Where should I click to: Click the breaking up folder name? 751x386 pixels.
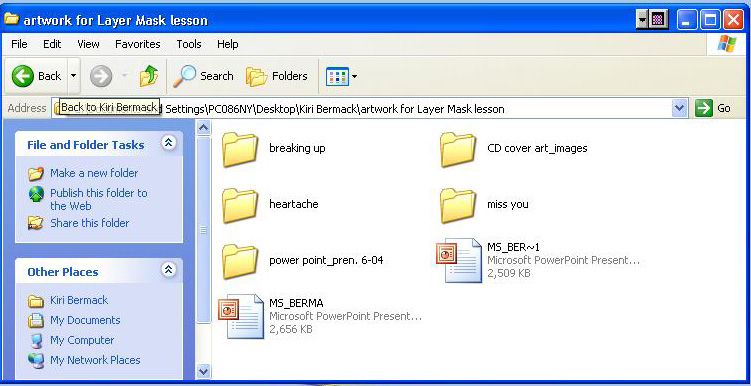(297, 148)
